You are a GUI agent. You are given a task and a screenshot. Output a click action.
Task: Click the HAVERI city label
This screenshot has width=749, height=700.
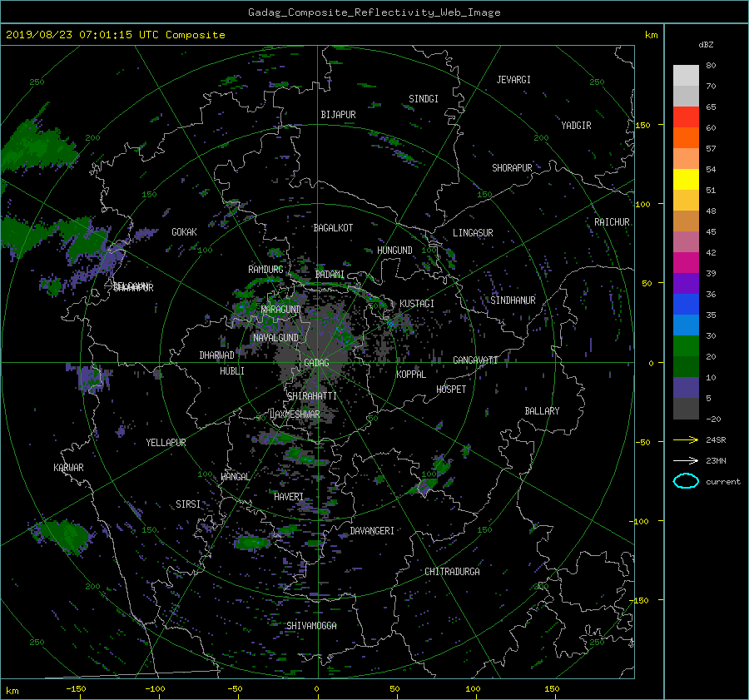click(289, 497)
